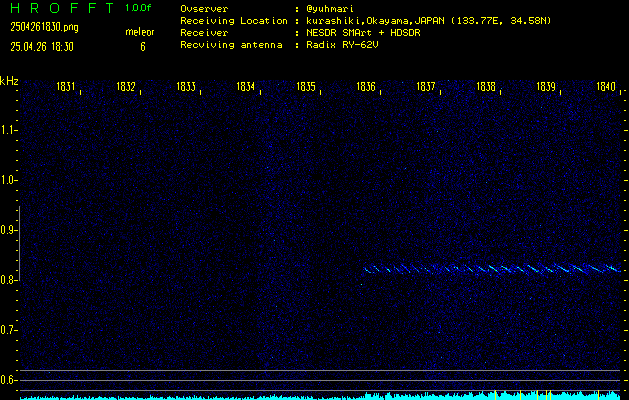The width and height of the screenshot is (629, 400).
Task: Click the timestamp 25.04.26 18:30
Action: coord(42,47)
